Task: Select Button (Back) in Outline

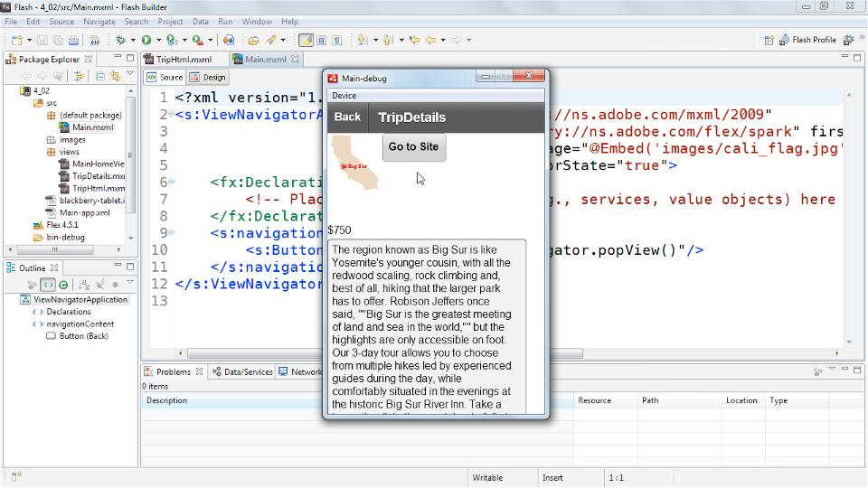Action: coord(76,336)
